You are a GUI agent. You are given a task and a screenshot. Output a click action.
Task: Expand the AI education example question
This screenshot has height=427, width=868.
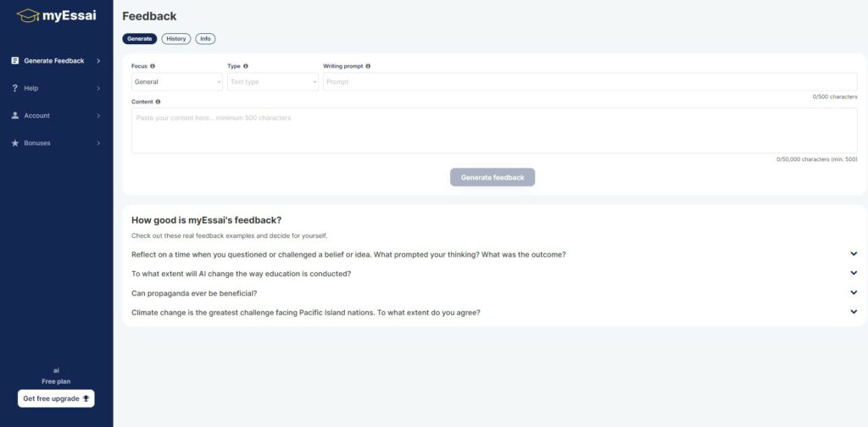494,274
